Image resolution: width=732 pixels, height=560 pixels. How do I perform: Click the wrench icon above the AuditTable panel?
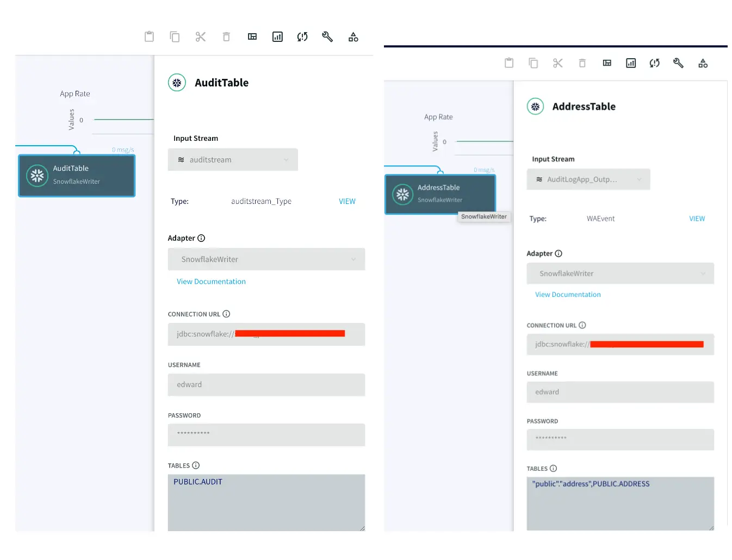327,37
